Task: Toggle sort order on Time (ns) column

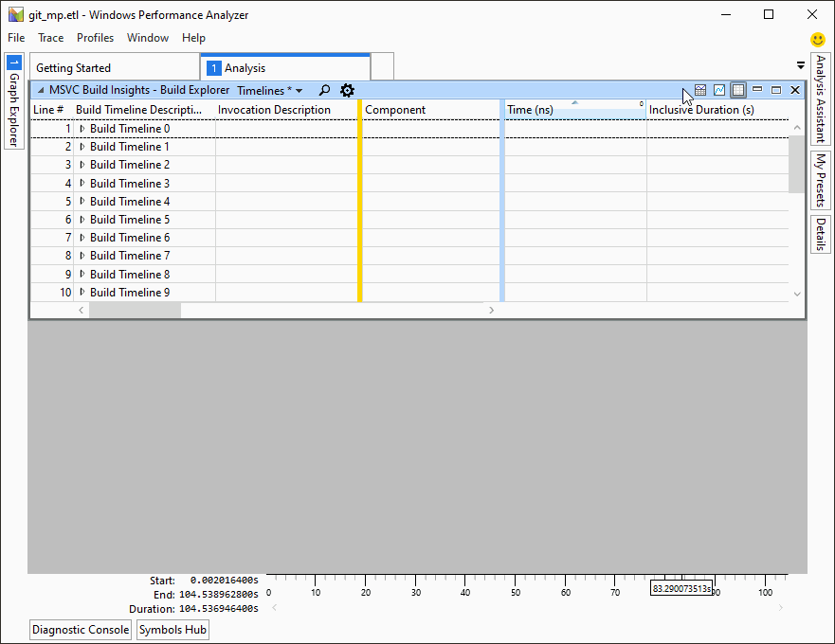Action: coord(573,109)
